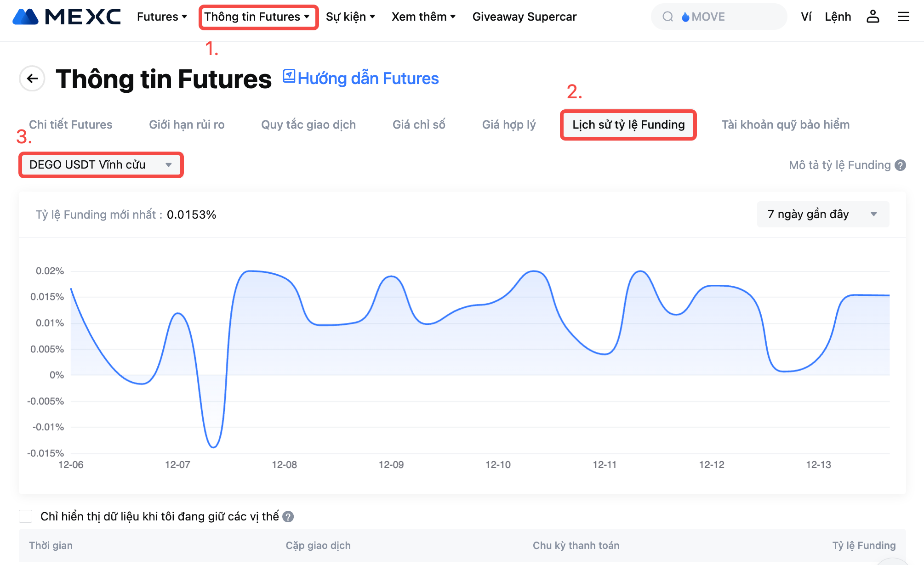Select the Lịch sử tỷ lệ Funding tab
Image resolution: width=924 pixels, height=565 pixels.
pyautogui.click(x=628, y=124)
